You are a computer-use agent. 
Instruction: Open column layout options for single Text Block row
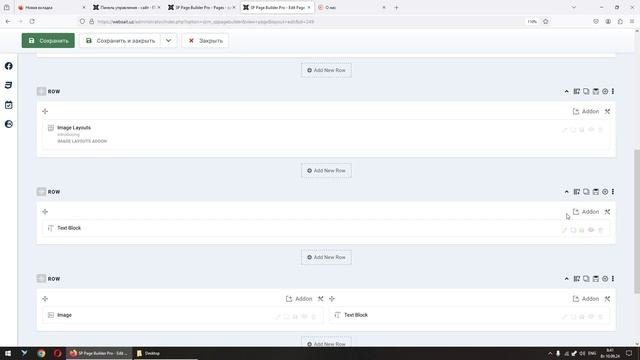pos(576,192)
